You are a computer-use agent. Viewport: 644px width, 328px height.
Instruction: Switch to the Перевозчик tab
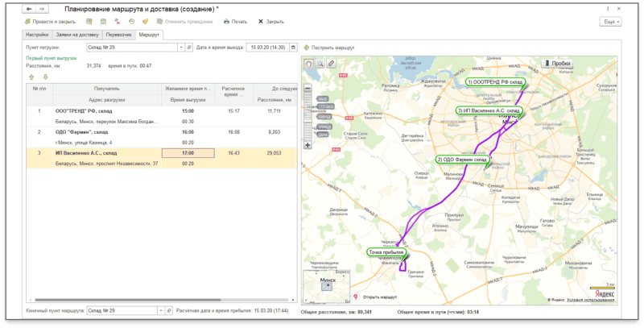pos(118,35)
